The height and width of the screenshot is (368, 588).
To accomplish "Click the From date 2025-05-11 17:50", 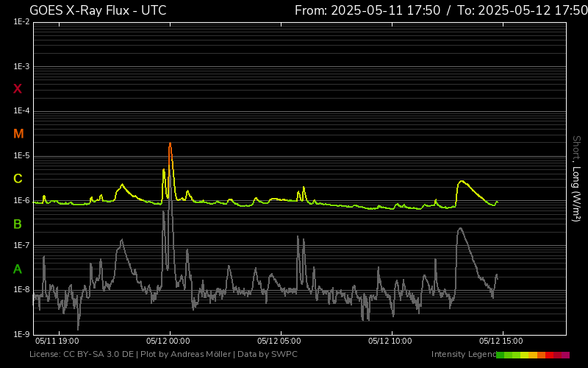I will coord(367,10).
